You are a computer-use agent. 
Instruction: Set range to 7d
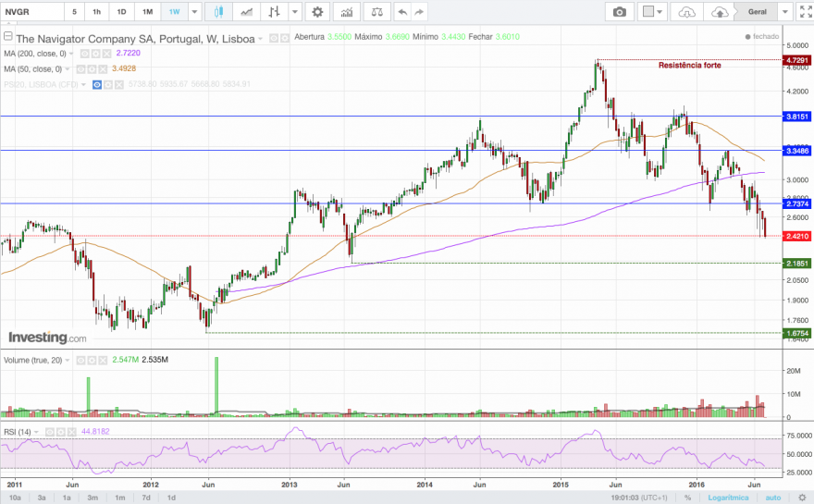click(146, 498)
